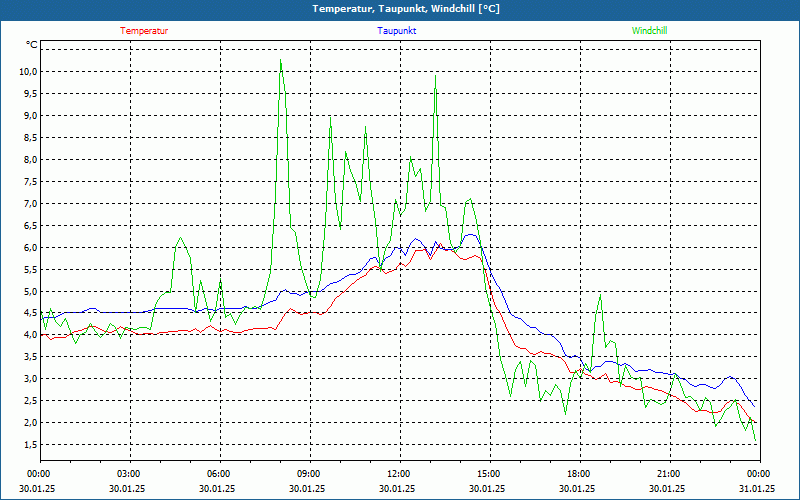The height and width of the screenshot is (500, 800).
Task: Click the green Windchill legend label
Action: pyautogui.click(x=649, y=31)
